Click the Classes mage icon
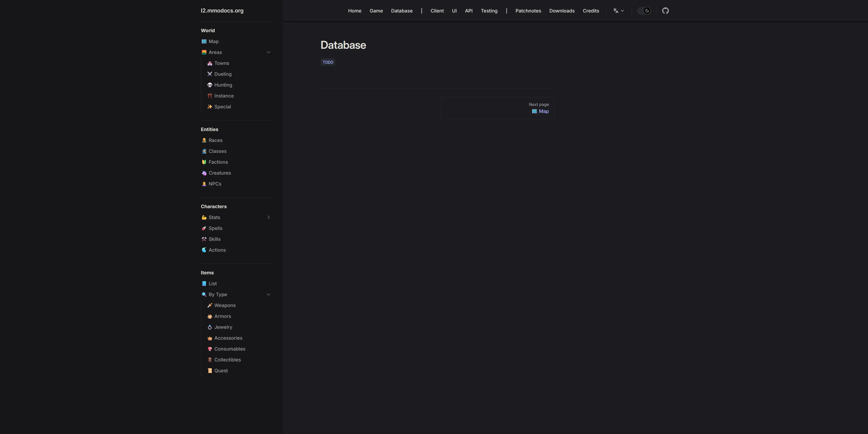The height and width of the screenshot is (434, 868). coord(204,151)
